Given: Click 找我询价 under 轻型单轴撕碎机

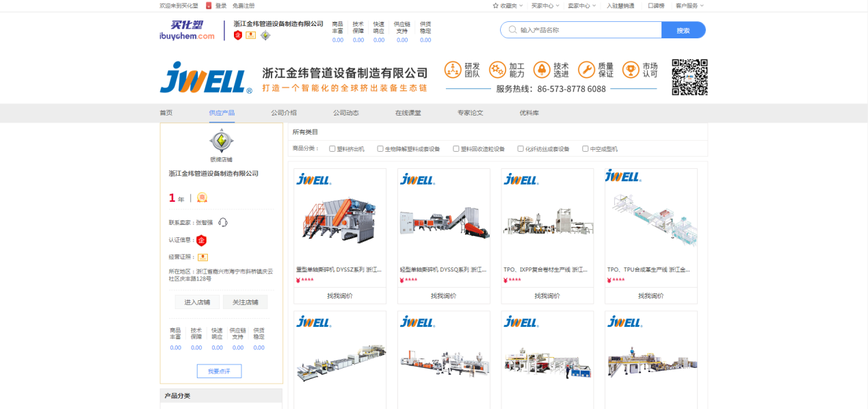Looking at the screenshot, I should click(x=443, y=295).
